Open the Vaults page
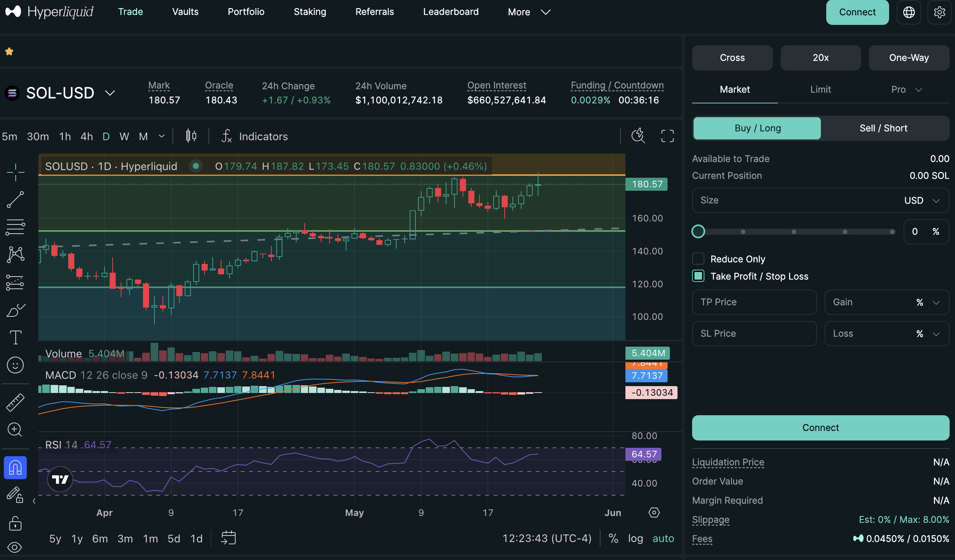The height and width of the screenshot is (560, 955). point(185,12)
